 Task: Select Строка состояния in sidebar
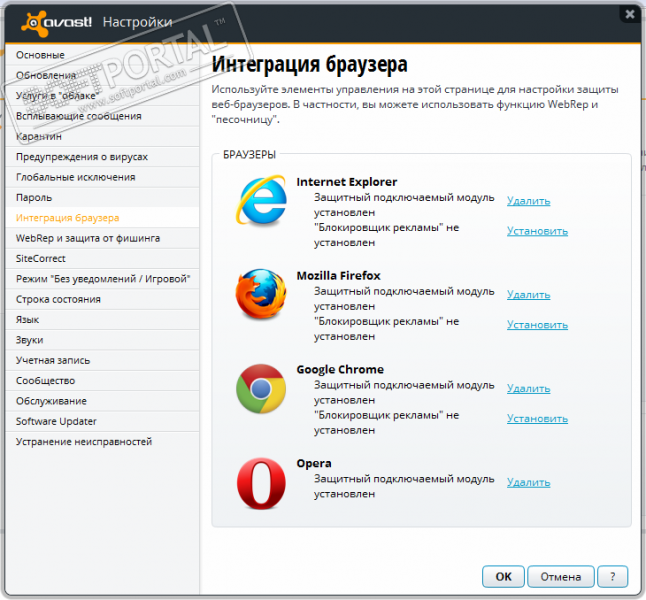pos(102,299)
